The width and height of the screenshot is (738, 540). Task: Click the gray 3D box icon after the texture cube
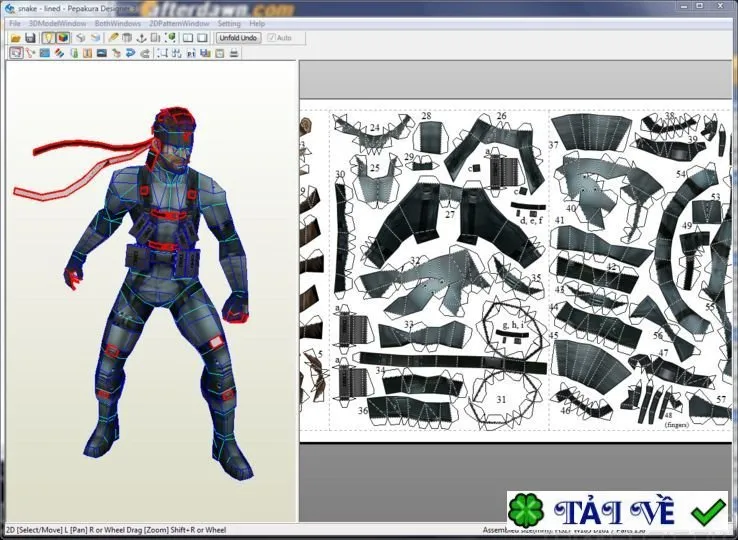[81, 38]
